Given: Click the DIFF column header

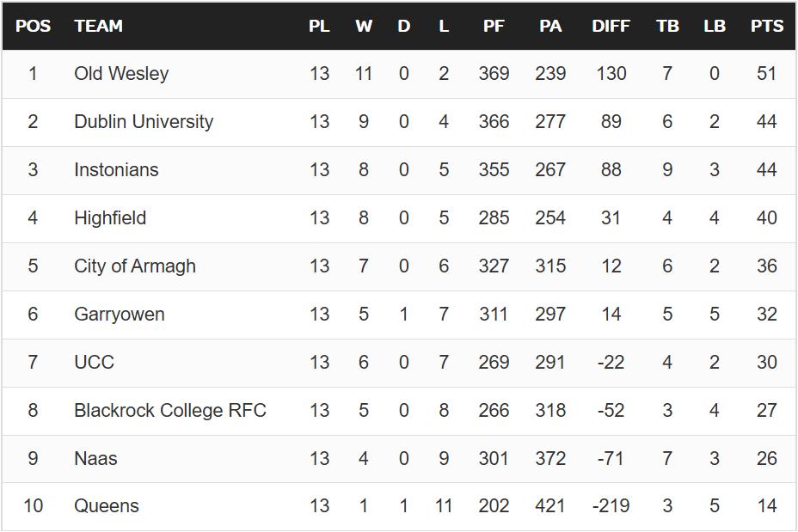Looking at the screenshot, I should 611,26.
